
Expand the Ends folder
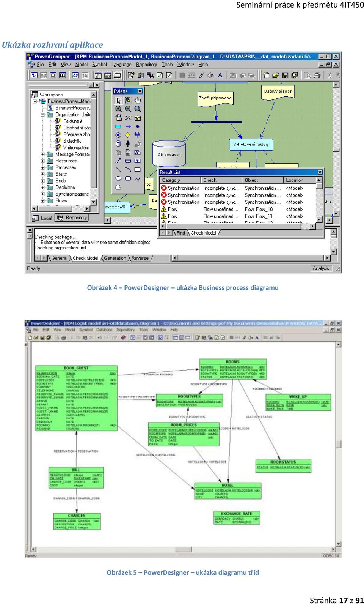click(x=42, y=181)
